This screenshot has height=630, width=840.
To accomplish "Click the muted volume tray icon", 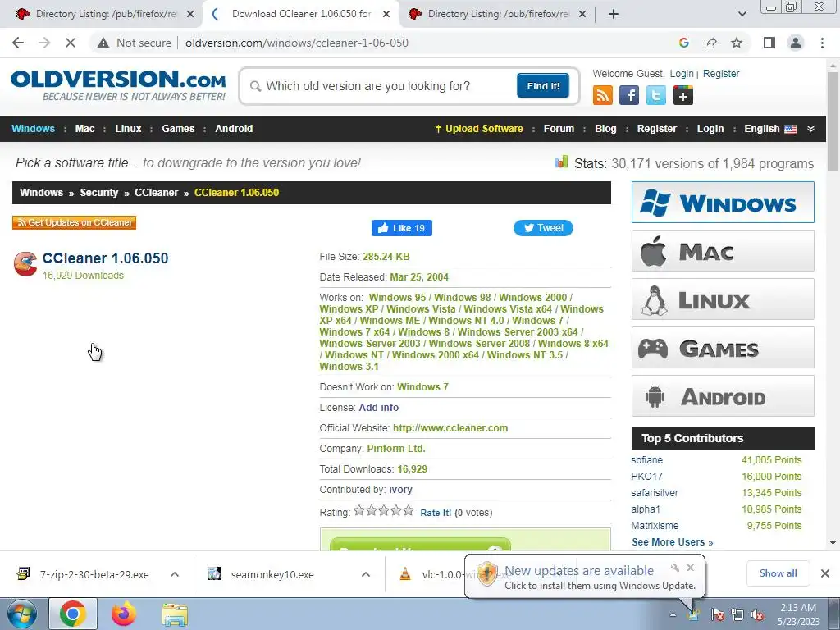I will point(757,614).
